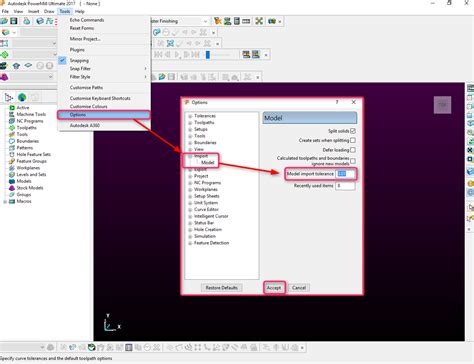474x364 pixels.
Task: Expand the Toolpaths node in Options tree
Action: tap(190, 123)
